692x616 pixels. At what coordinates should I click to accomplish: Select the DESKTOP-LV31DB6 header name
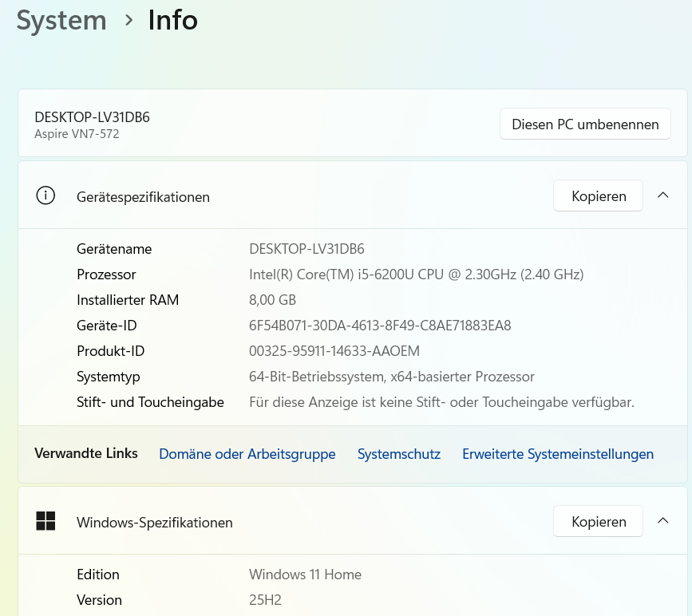click(x=92, y=117)
